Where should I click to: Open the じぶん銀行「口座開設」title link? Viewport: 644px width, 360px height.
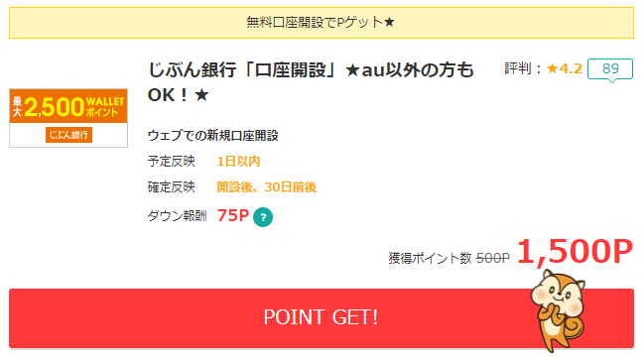click(x=311, y=82)
